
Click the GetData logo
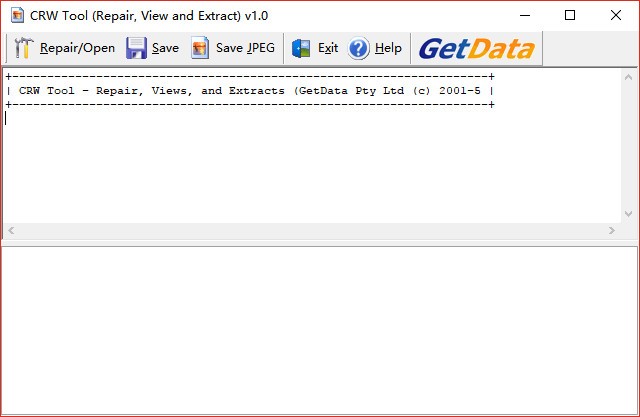click(x=476, y=49)
